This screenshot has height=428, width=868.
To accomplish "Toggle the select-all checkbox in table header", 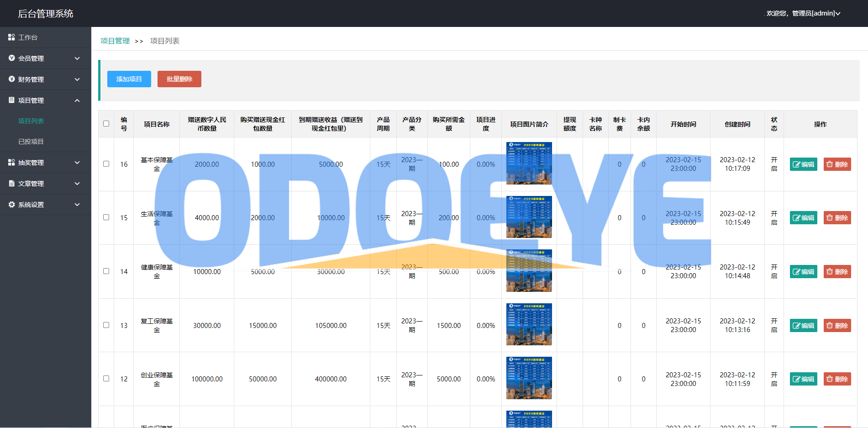I will 106,124.
